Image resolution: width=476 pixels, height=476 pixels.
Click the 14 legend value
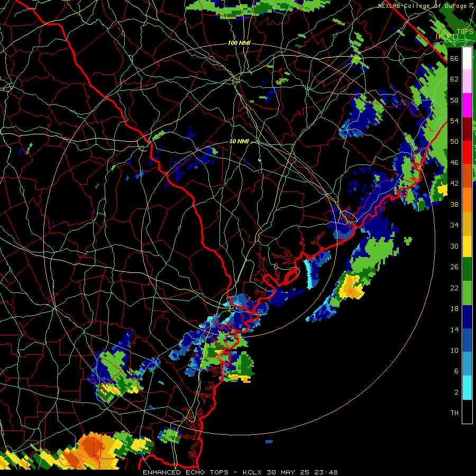click(x=454, y=329)
